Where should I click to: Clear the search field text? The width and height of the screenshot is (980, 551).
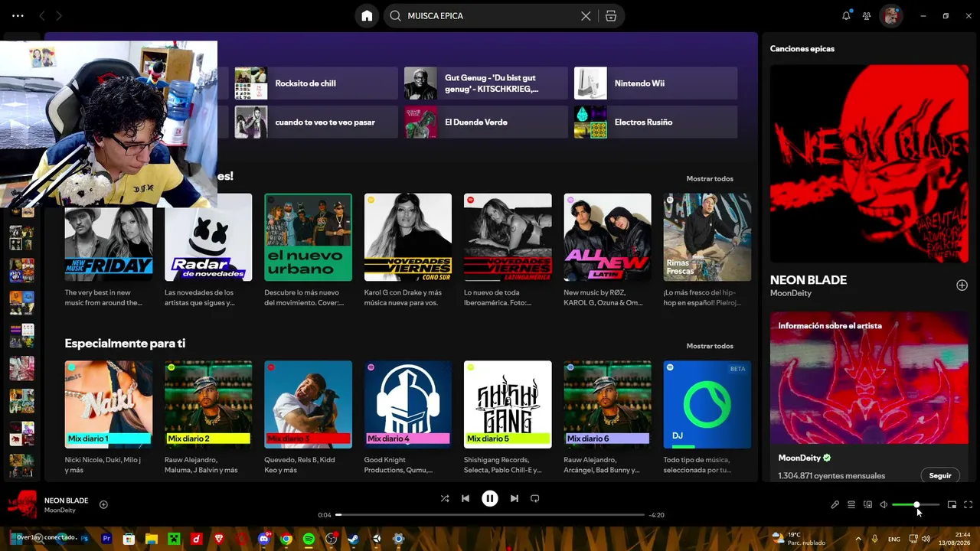586,15
